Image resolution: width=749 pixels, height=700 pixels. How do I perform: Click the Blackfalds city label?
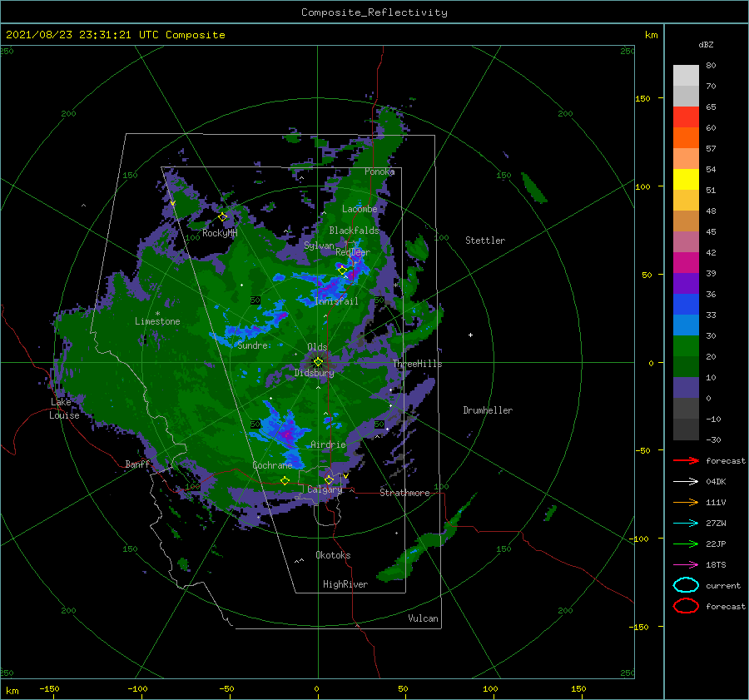(354, 231)
